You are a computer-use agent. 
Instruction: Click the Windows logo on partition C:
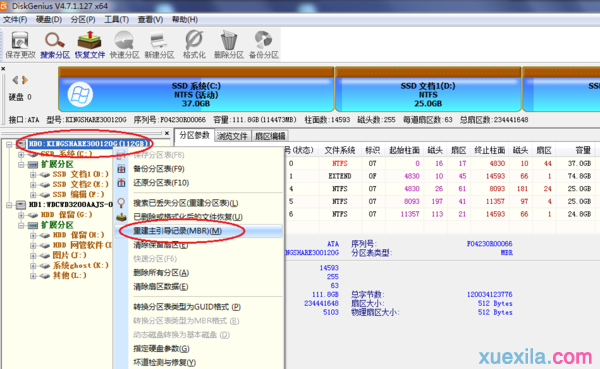[80, 95]
